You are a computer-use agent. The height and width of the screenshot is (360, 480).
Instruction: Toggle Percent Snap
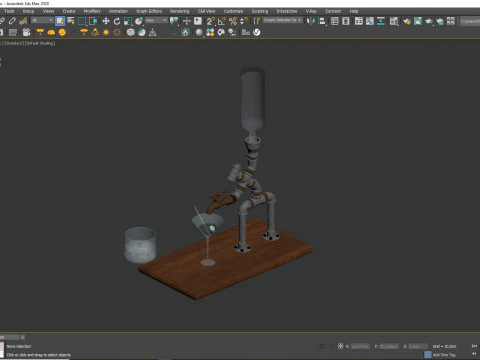point(233,21)
